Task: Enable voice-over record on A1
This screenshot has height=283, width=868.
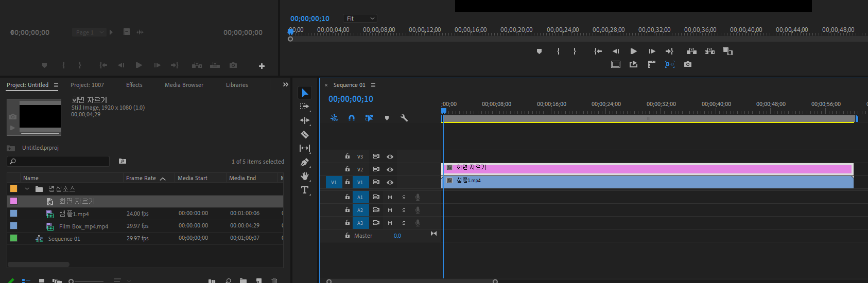Action: pyautogui.click(x=418, y=197)
